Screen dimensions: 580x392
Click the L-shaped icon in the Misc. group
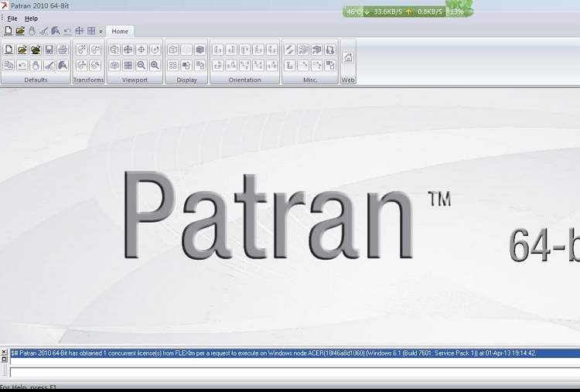pyautogui.click(x=290, y=66)
